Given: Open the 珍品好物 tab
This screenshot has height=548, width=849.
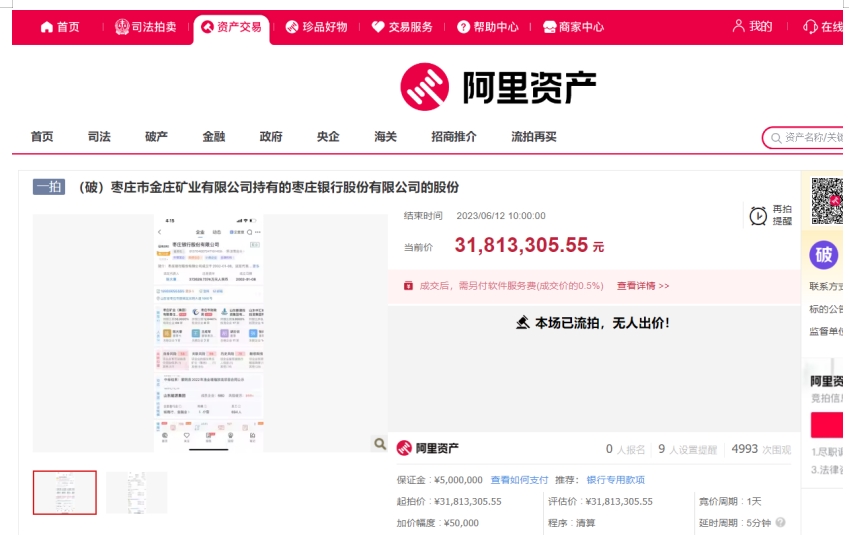Looking at the screenshot, I should tap(316, 27).
